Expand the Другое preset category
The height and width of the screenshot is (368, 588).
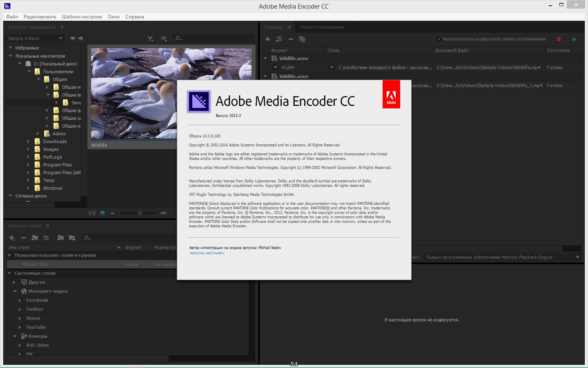tap(14, 282)
